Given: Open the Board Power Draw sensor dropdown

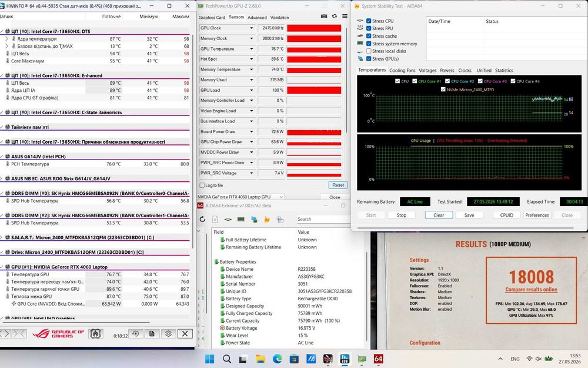Looking at the screenshot, I should [252, 132].
